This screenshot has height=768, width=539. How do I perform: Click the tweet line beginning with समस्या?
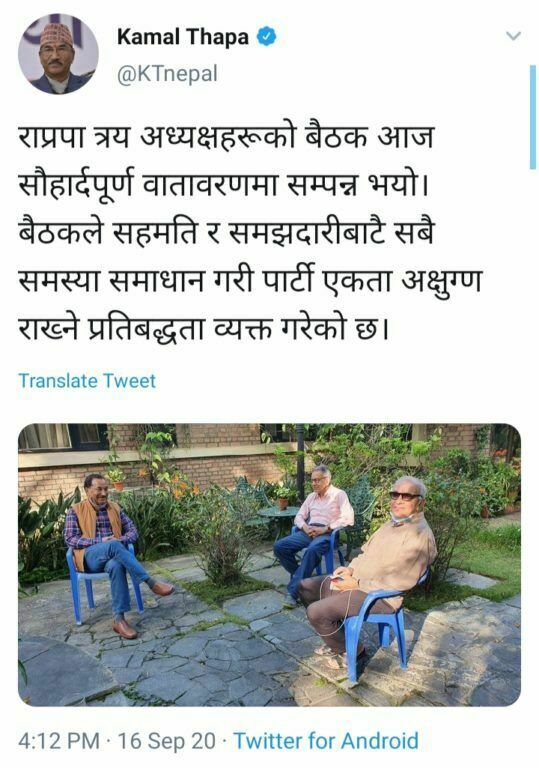pyautogui.click(x=250, y=282)
